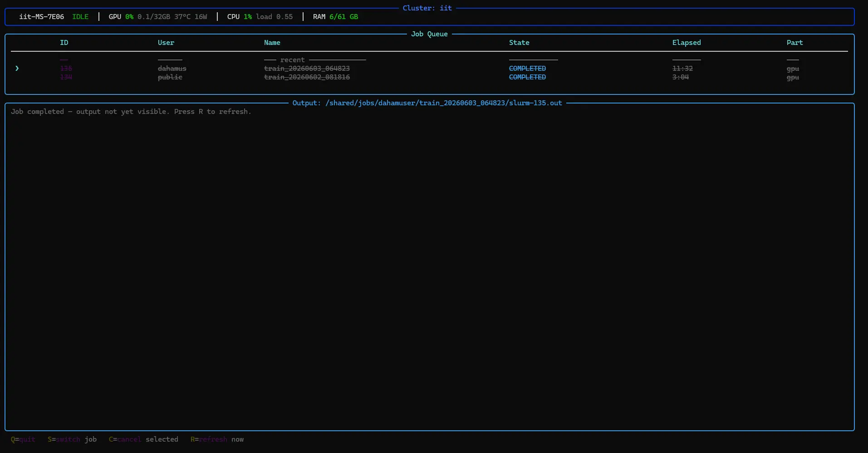868x453 pixels.
Task: Click COMPLETED state of job 135
Action: click(527, 69)
